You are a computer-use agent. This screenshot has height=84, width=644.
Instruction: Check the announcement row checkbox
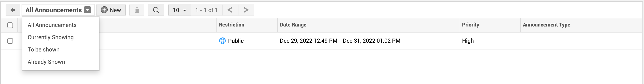(10, 41)
